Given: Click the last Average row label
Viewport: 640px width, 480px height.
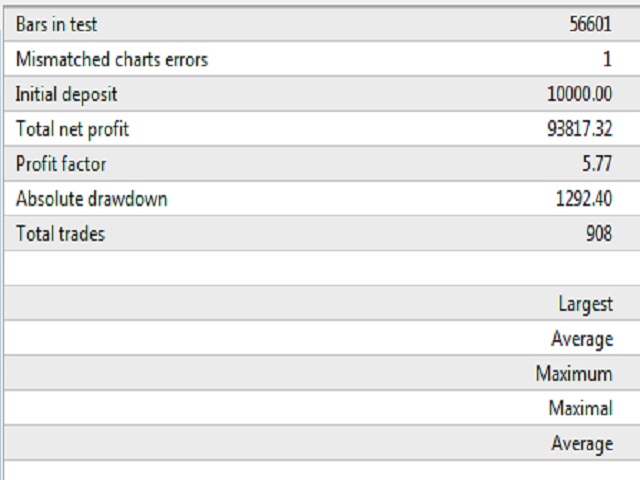Looking at the screenshot, I should 582,444.
